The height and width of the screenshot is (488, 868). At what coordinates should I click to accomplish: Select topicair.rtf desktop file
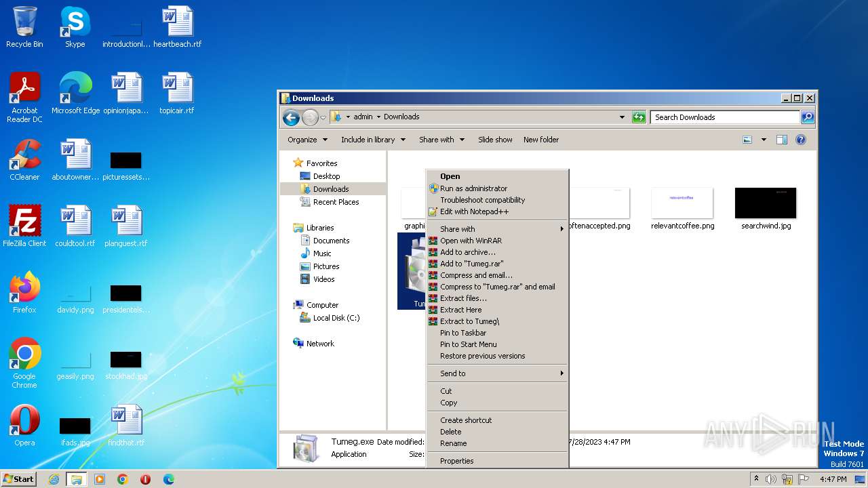(177, 94)
